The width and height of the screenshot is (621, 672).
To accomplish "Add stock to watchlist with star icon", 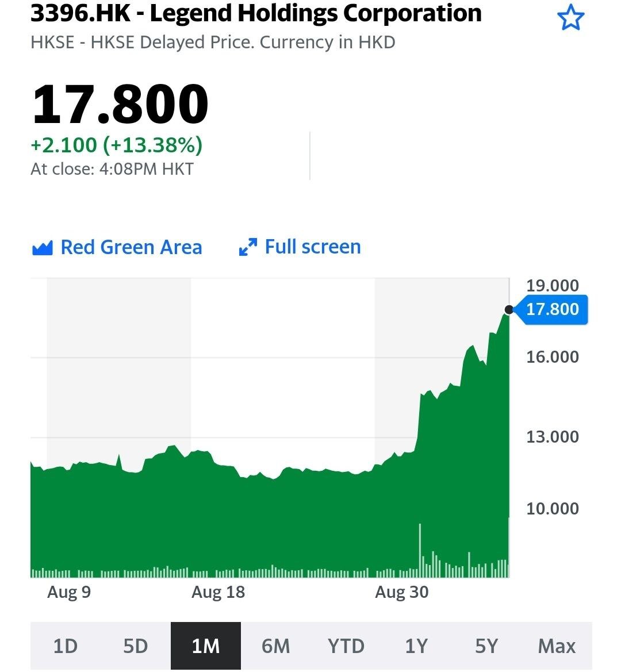I will pyautogui.click(x=570, y=18).
